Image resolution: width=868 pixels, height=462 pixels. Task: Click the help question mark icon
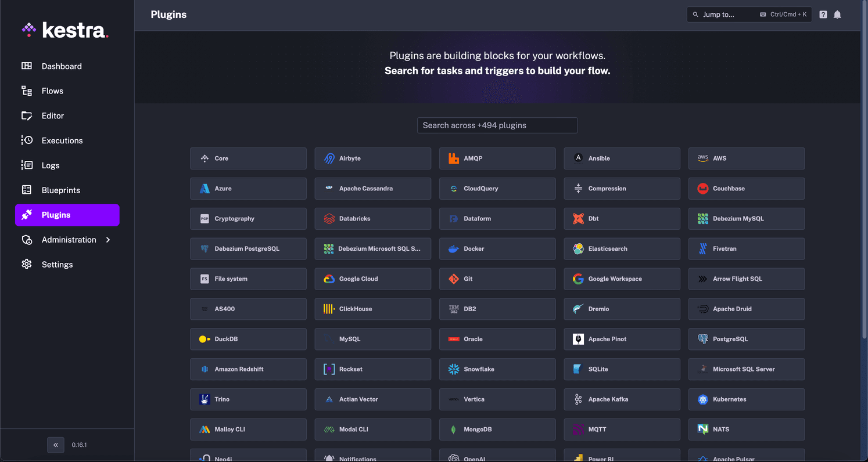(823, 15)
